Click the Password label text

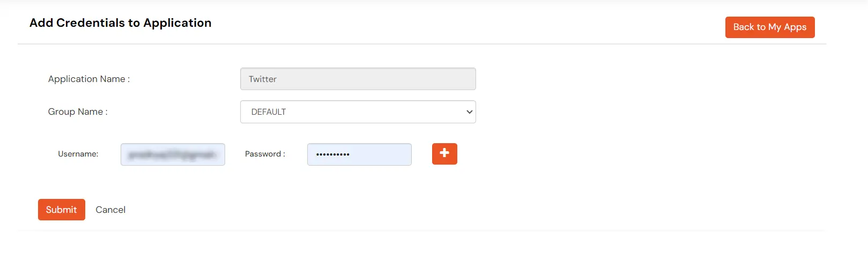point(265,154)
